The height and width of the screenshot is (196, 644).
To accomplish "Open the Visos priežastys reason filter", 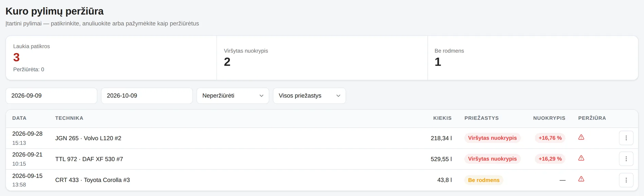I will tap(309, 96).
